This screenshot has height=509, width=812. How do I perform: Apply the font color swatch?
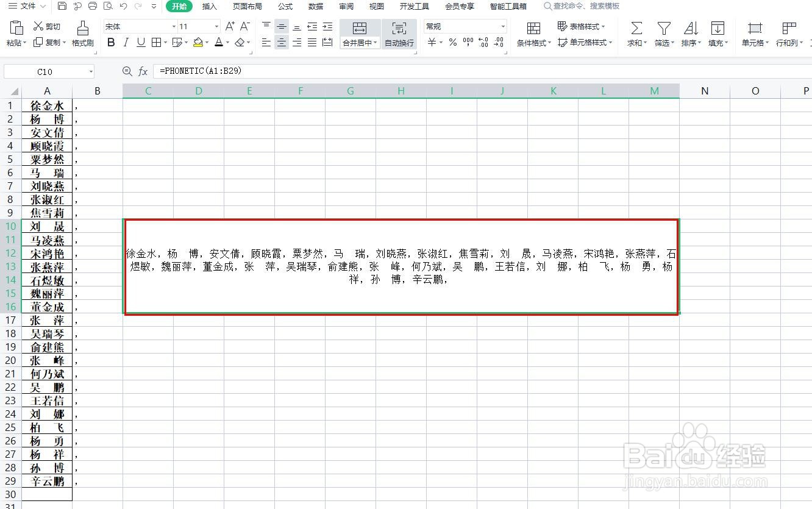point(220,42)
